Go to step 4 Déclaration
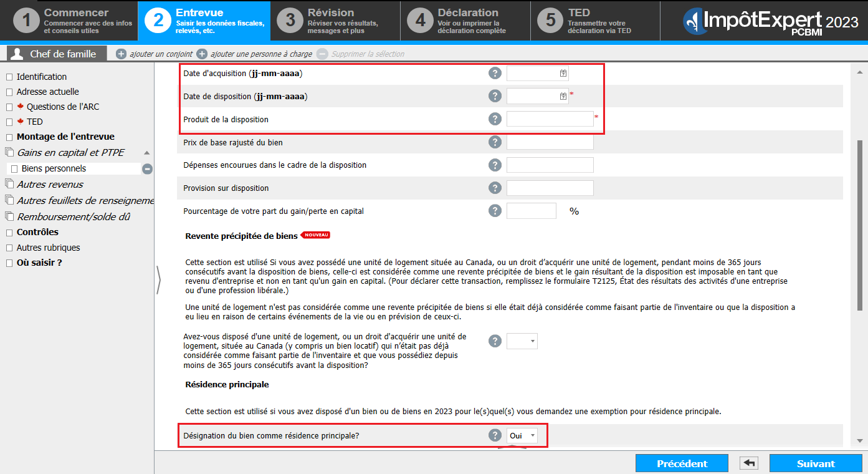The width and height of the screenshot is (868, 474). [x=465, y=21]
